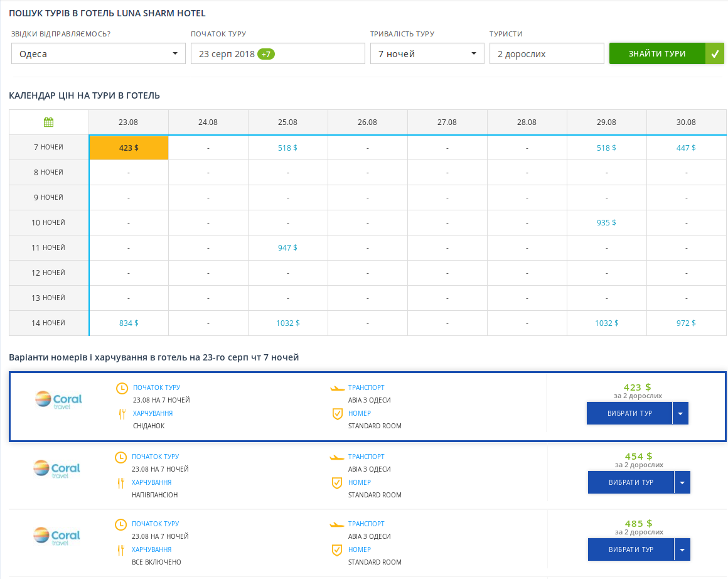Expand the arrow next to Вибрати тур for 423 $
This screenshot has width=728, height=579.
[x=680, y=414]
